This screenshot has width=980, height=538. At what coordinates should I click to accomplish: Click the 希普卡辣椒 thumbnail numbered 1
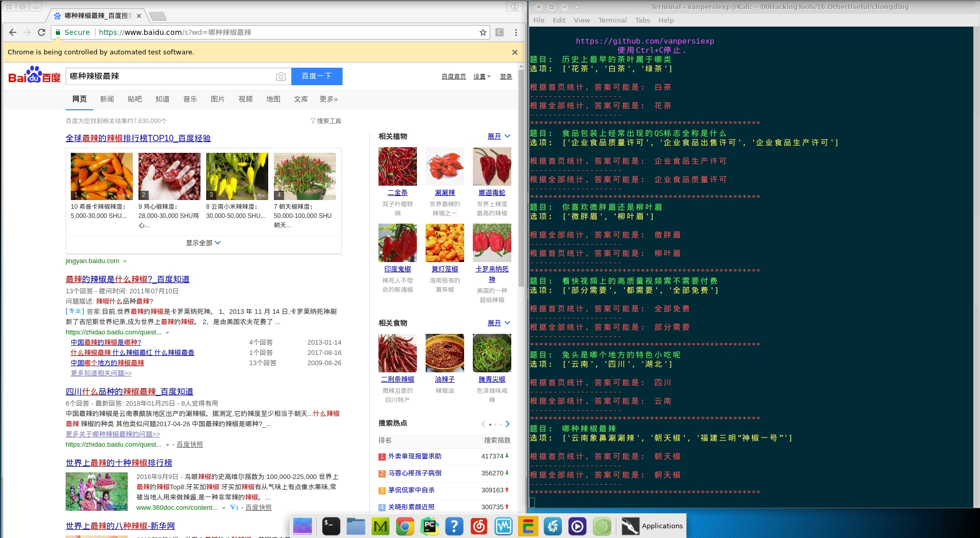click(x=102, y=176)
